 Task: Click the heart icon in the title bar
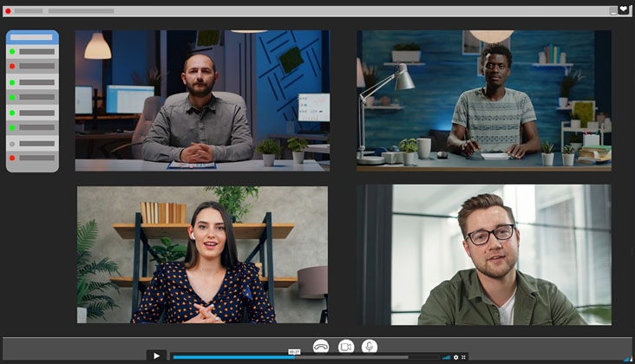[x=623, y=10]
